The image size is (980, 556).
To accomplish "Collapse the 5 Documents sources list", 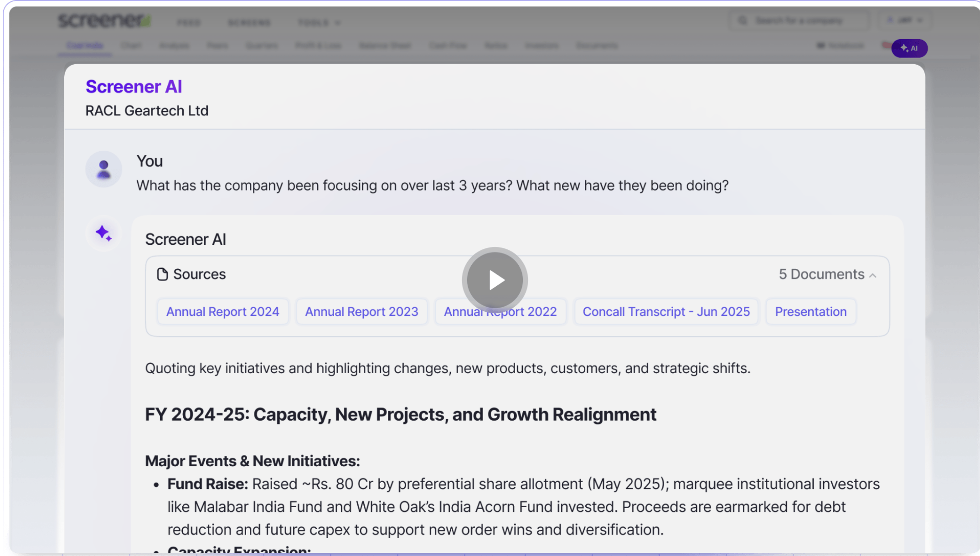I will 827,274.
